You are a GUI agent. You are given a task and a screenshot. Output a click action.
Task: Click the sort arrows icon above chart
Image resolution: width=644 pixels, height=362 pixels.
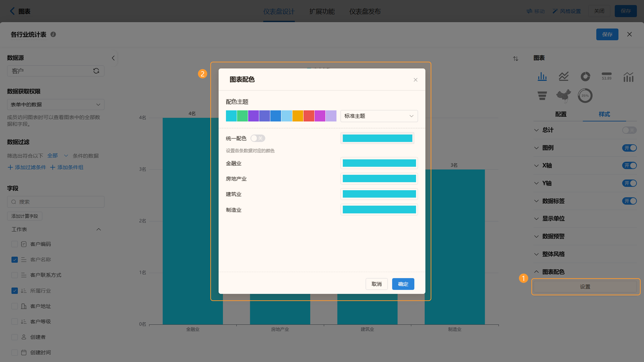coord(516,59)
